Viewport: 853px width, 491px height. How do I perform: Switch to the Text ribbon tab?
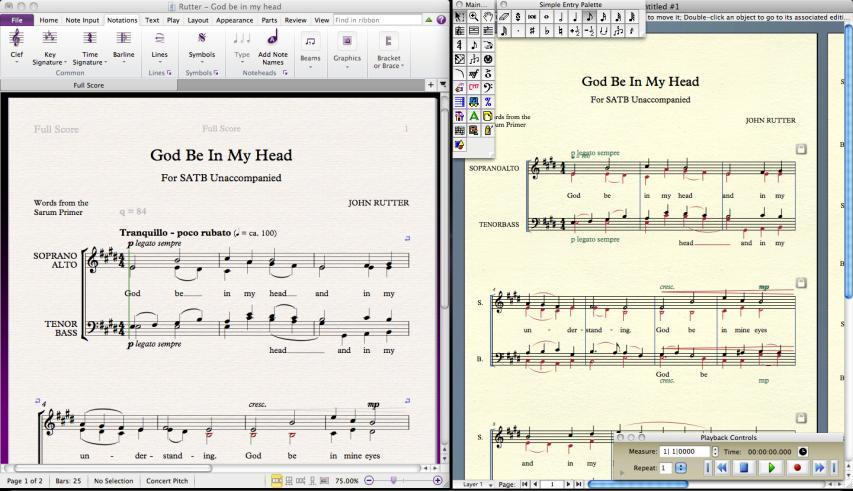tap(152, 20)
